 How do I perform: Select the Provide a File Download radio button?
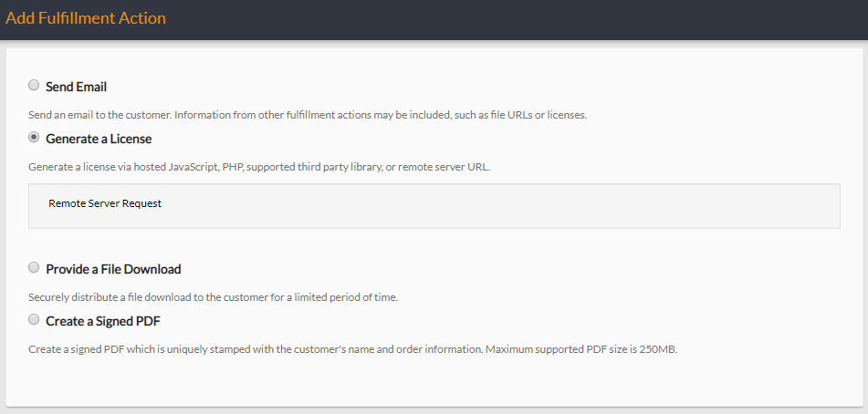coord(34,267)
